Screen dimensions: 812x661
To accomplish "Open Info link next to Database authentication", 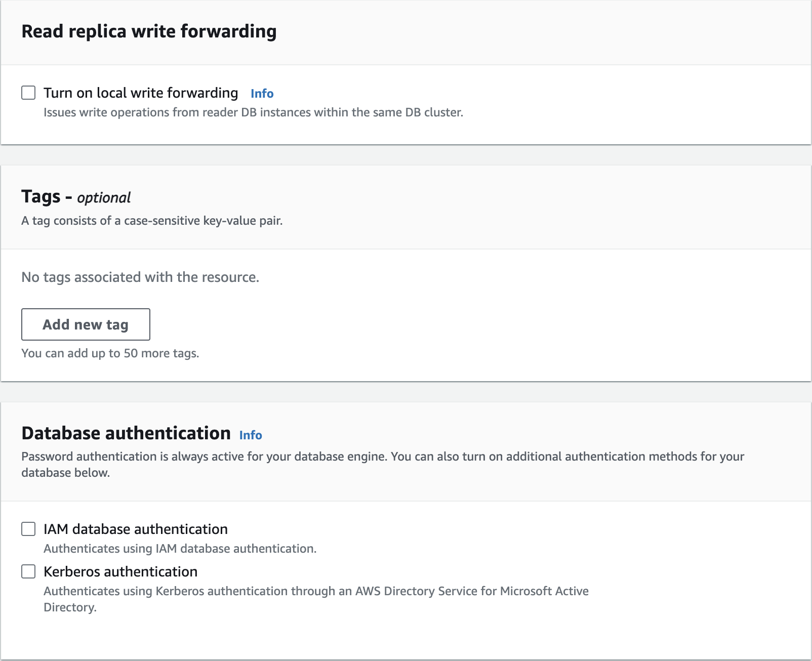I will (250, 435).
